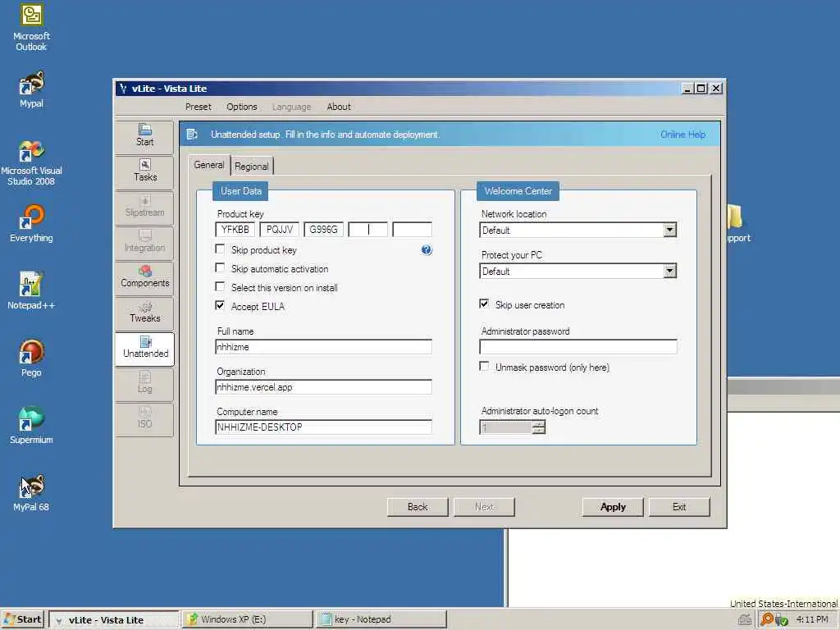The image size is (840, 630).
Task: Click the Next button
Action: pyautogui.click(x=484, y=507)
